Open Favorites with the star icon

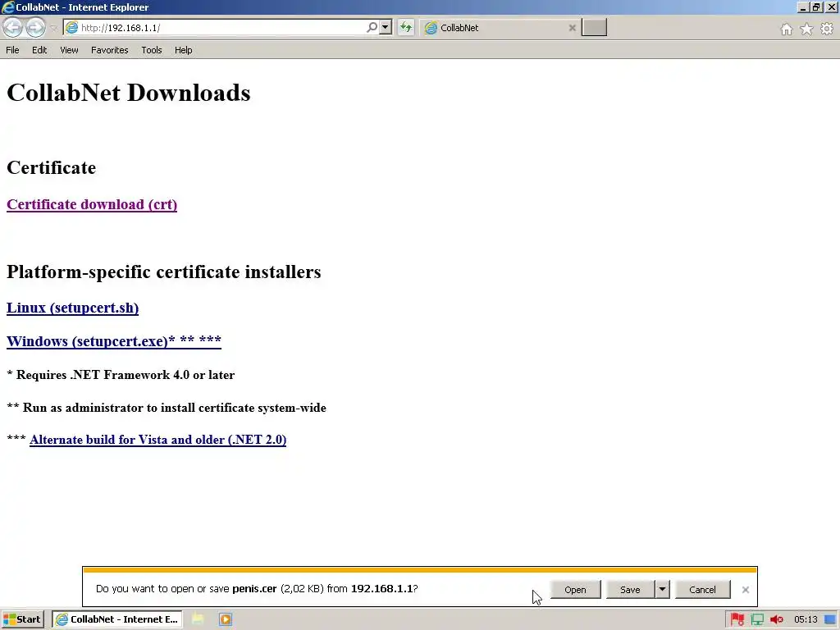(x=806, y=29)
